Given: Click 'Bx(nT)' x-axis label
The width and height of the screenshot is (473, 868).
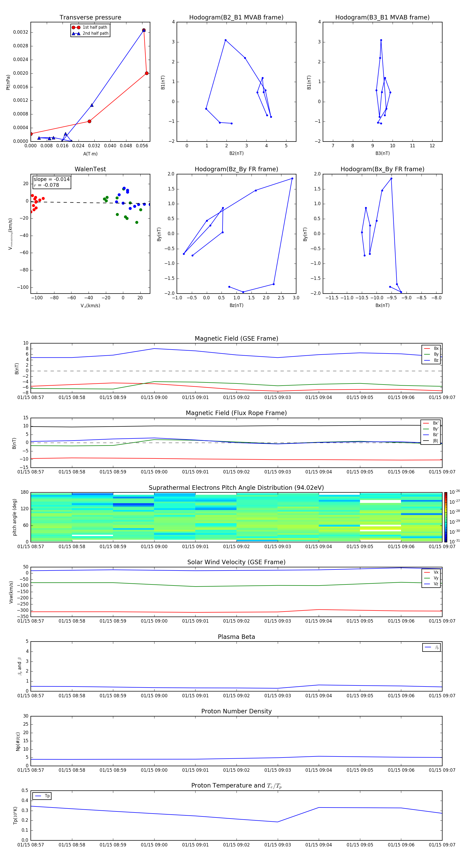Looking at the screenshot, I should click(382, 305).
